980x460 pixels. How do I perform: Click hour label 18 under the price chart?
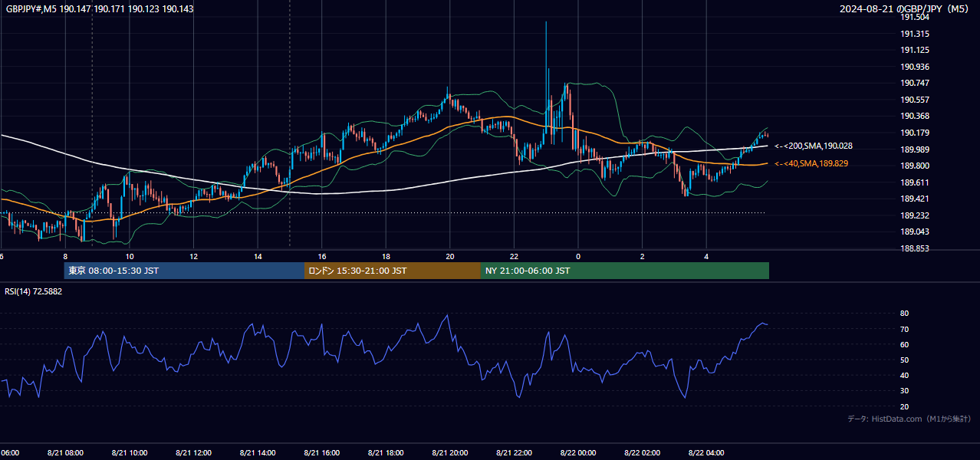click(386, 256)
